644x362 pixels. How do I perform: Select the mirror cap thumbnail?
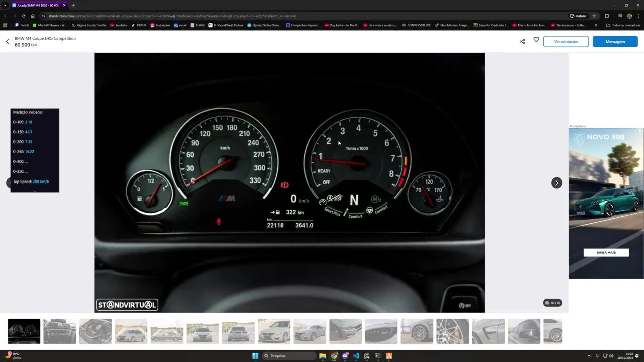pos(524,331)
